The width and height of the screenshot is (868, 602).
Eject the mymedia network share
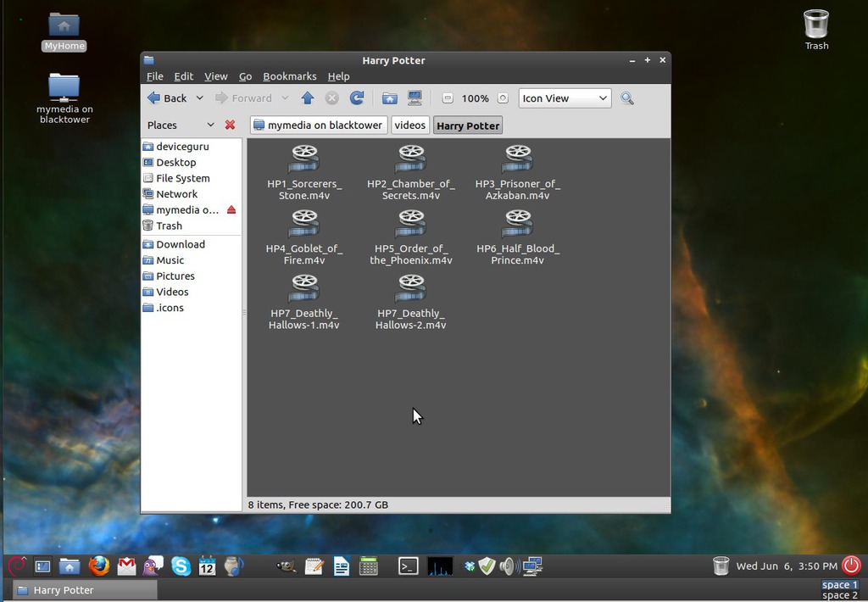(x=231, y=210)
